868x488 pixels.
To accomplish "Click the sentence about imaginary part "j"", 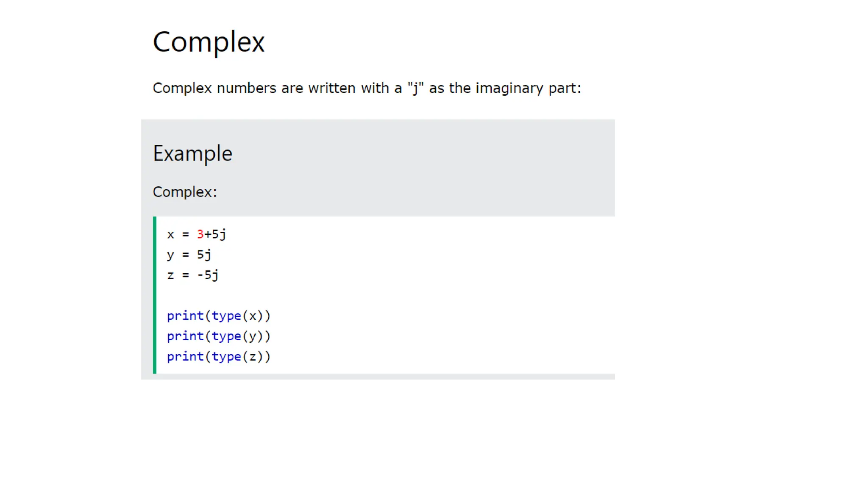I will 367,88.
